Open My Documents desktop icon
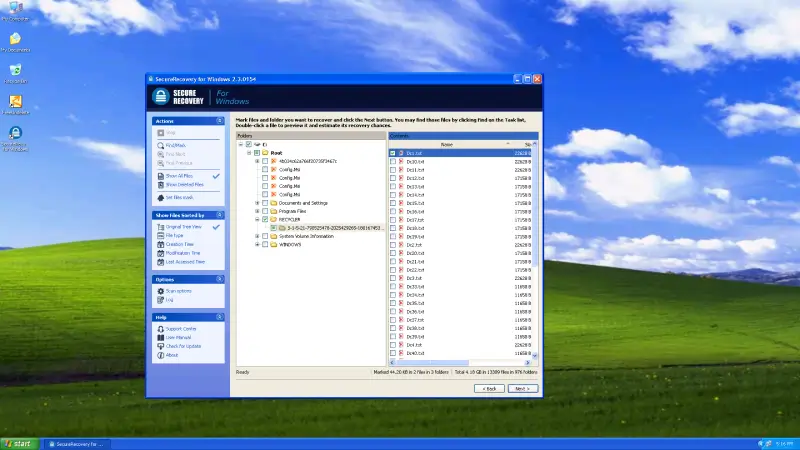This screenshot has width=800, height=450. click(x=15, y=42)
